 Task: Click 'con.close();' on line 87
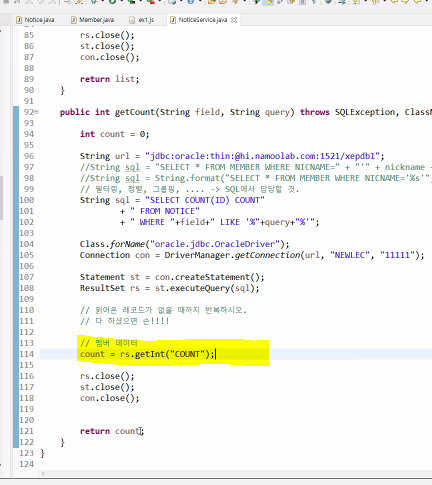tap(110, 57)
